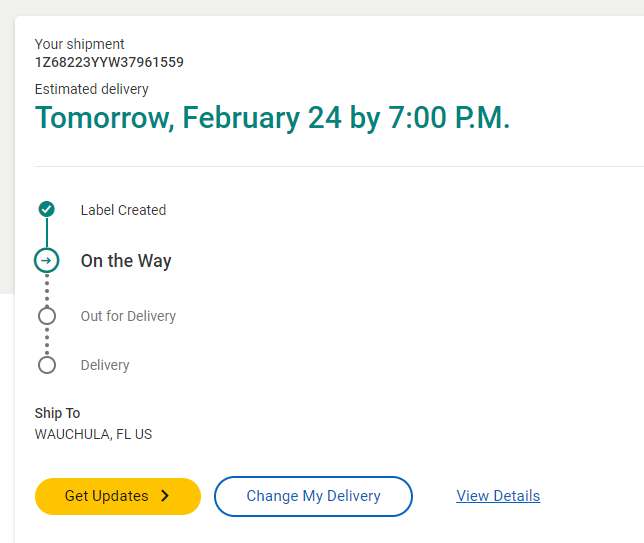
Task: Click the chevron arrow inside Get Updates
Action: click(x=165, y=496)
